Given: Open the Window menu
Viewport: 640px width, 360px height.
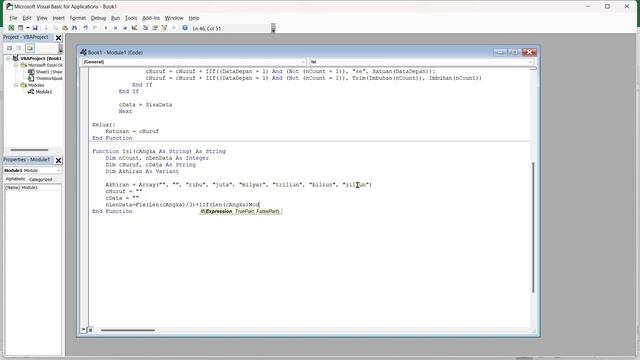Looking at the screenshot, I should (174, 18).
